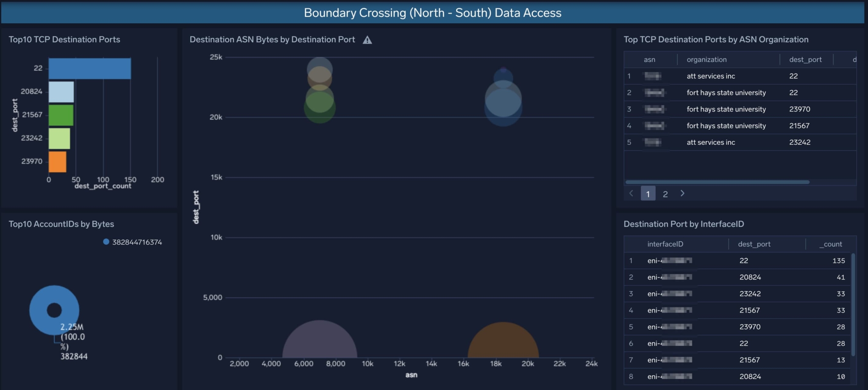Select row 1 'att services inc' port 22

tap(740, 76)
